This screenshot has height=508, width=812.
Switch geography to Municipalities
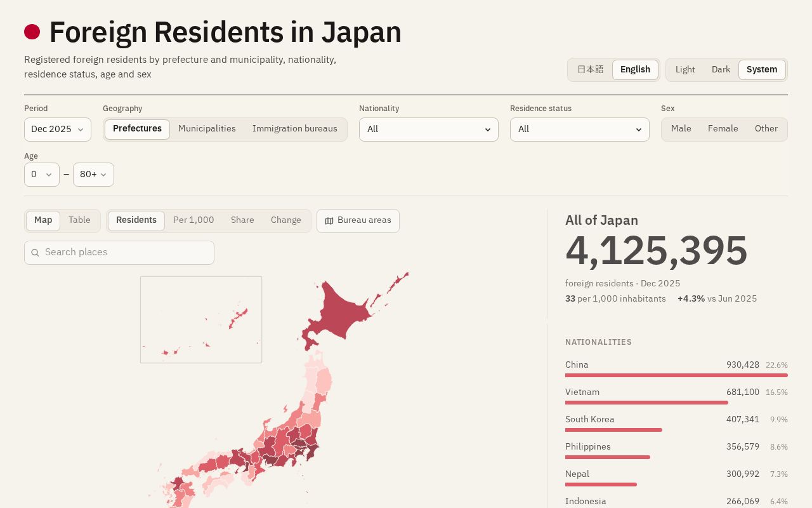(207, 129)
